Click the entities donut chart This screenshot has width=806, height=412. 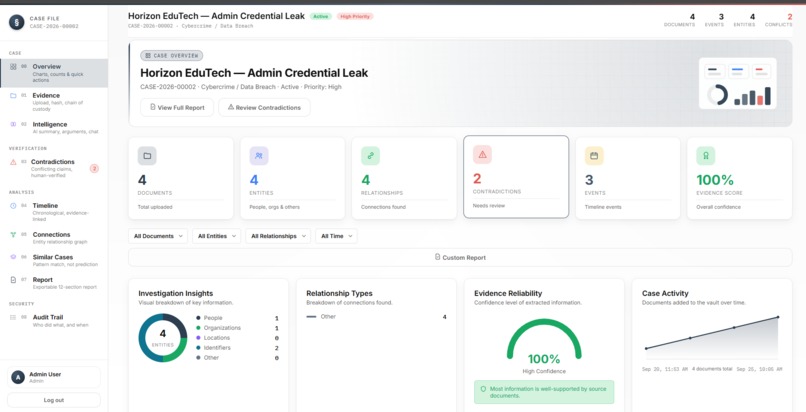coord(162,338)
